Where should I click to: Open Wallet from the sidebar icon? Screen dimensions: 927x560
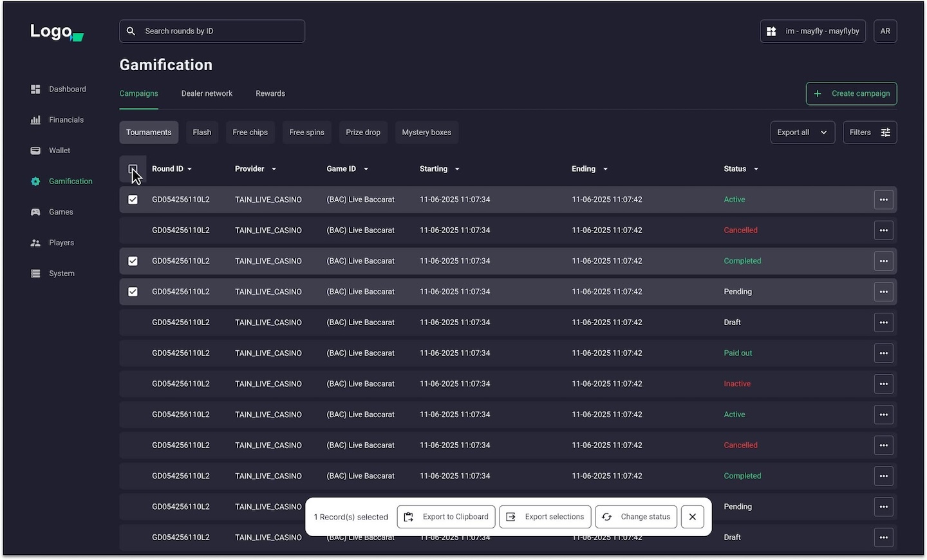pyautogui.click(x=35, y=151)
